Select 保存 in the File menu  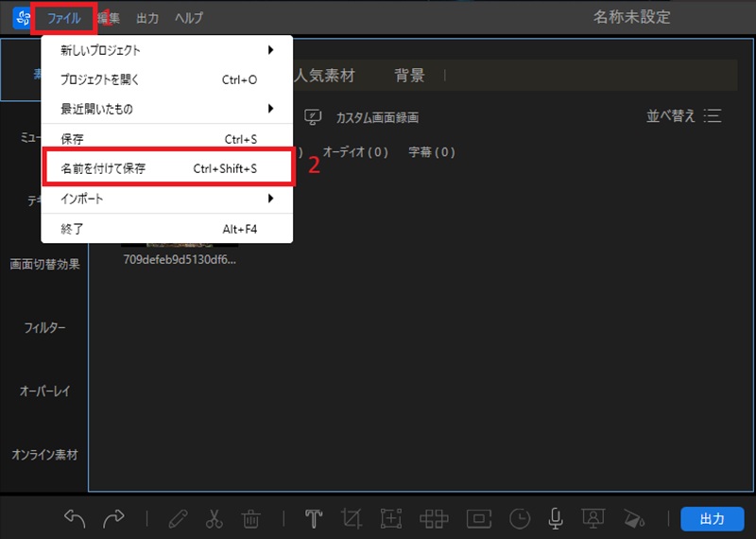(x=167, y=139)
